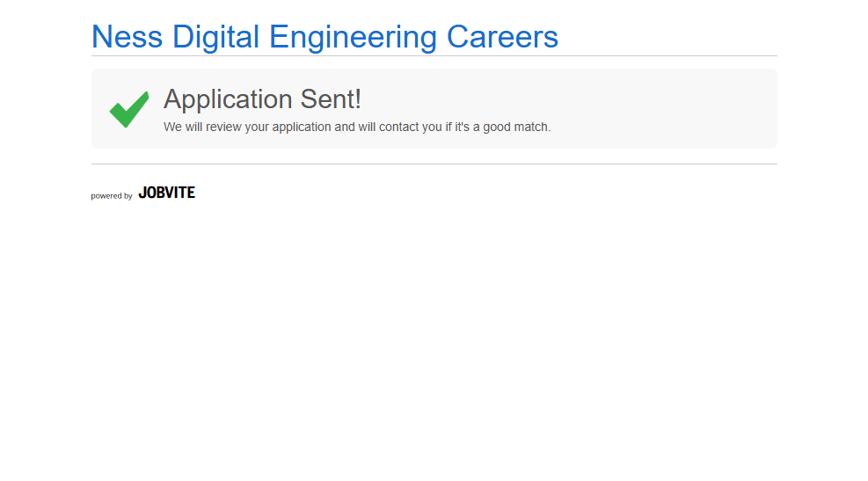This screenshot has width=868, height=481.
Task: Click "Engineering" in the page title
Action: pyautogui.click(x=353, y=37)
